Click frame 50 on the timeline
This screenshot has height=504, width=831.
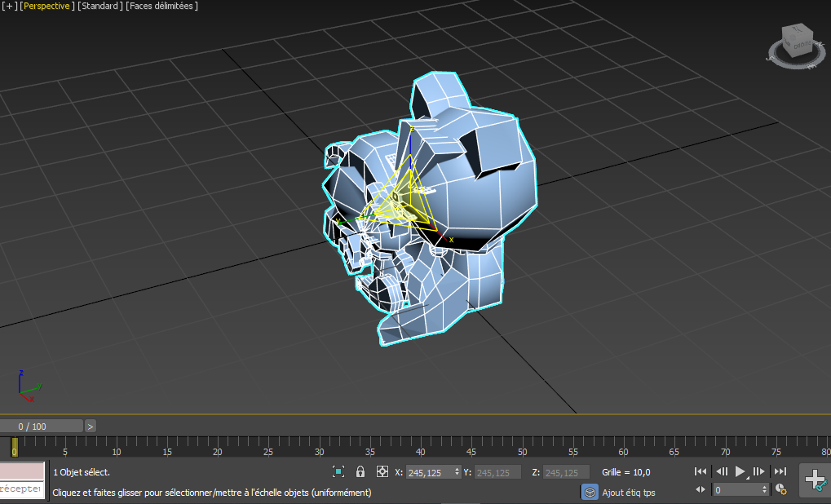click(522, 452)
